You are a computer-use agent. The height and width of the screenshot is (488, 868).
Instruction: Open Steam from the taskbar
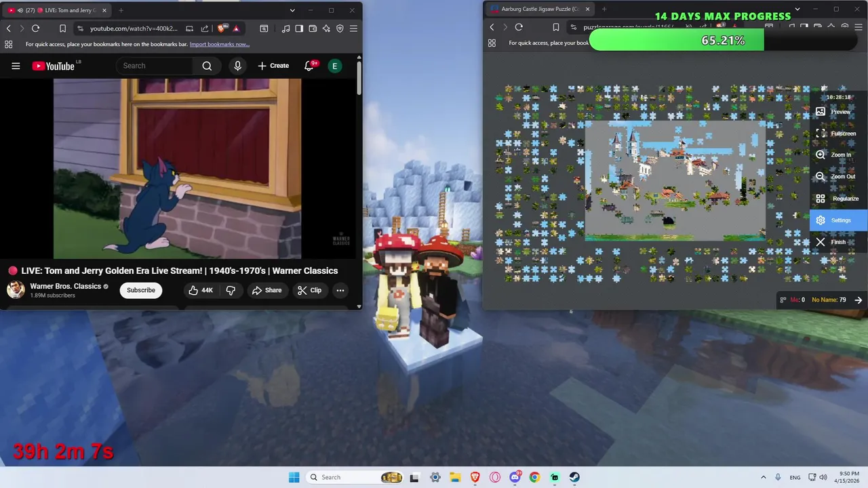574,477
